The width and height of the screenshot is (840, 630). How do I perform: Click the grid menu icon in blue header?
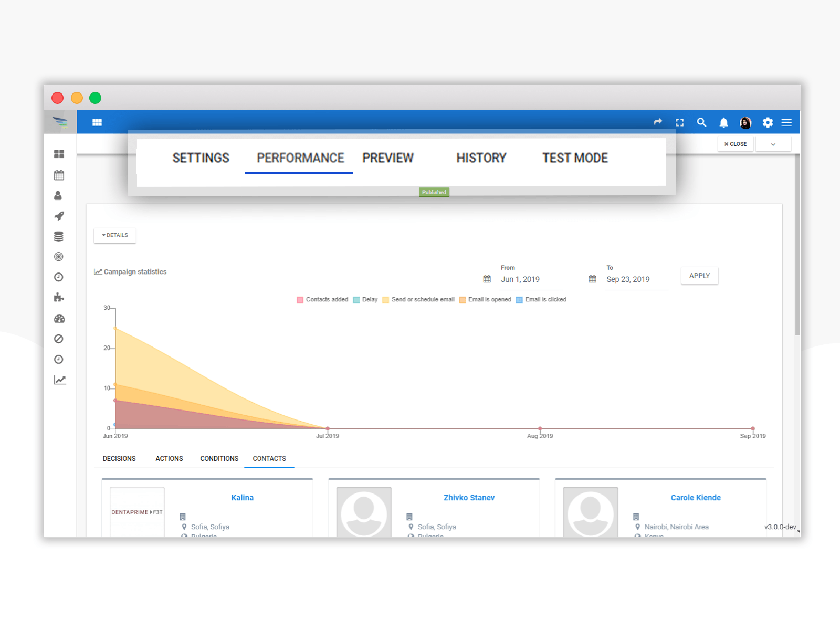97,122
